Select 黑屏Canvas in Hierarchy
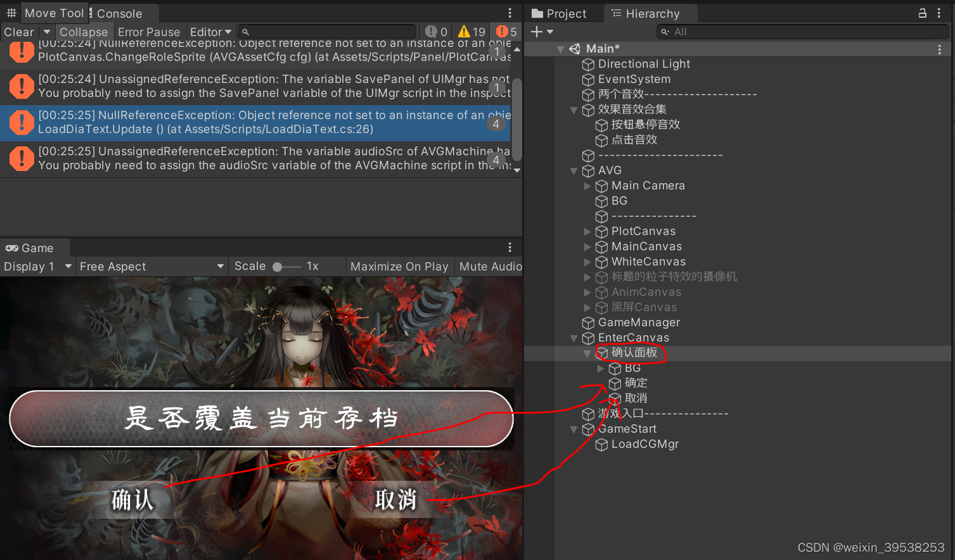This screenshot has width=955, height=560. click(x=644, y=307)
